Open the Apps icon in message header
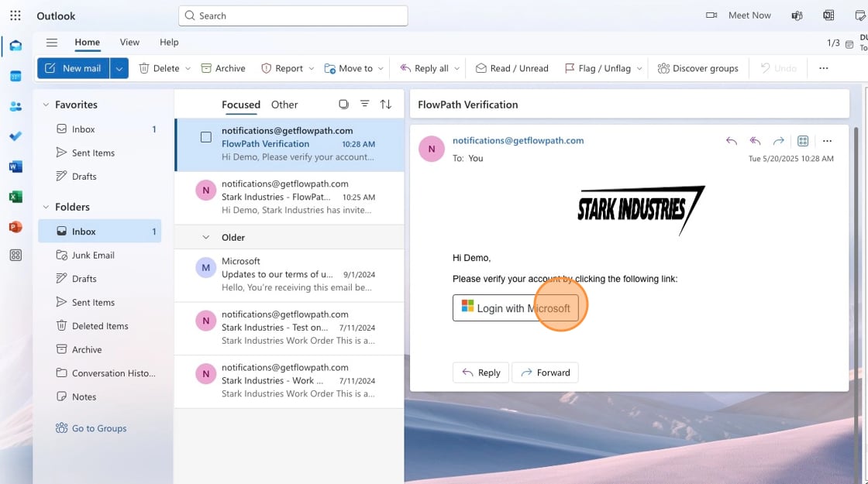This screenshot has width=868, height=484. 803,141
